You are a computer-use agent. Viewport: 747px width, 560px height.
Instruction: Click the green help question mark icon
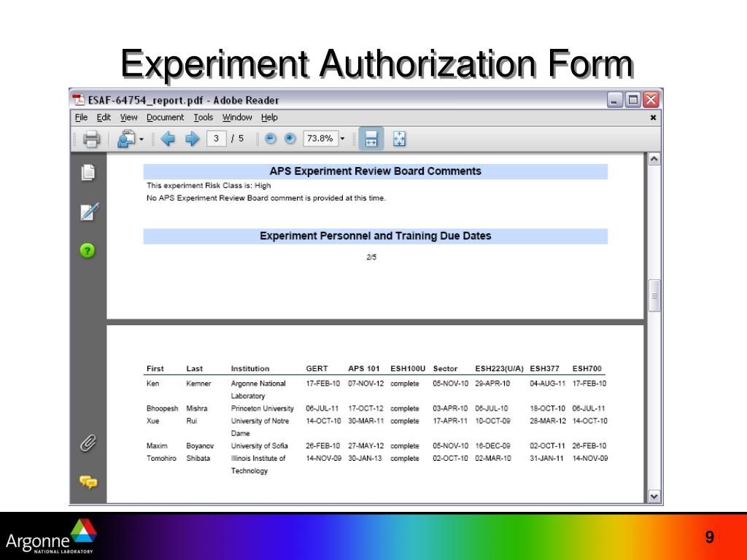click(88, 251)
